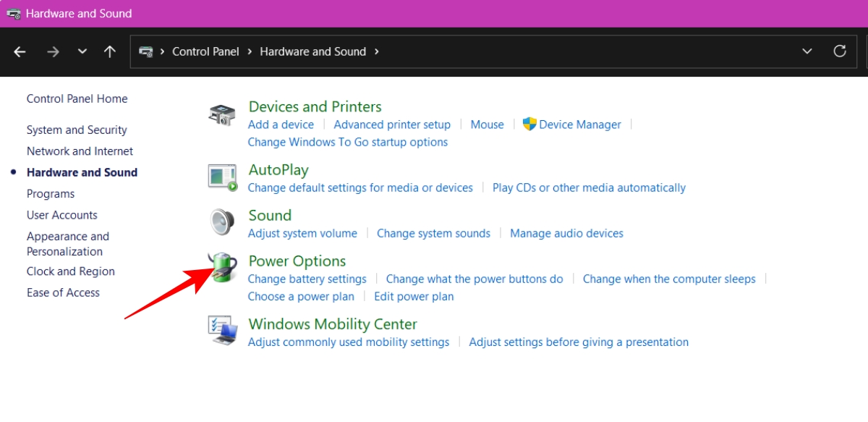Viewport: 868px width, 422px height.
Task: Click the Add a device link
Action: pos(281,125)
